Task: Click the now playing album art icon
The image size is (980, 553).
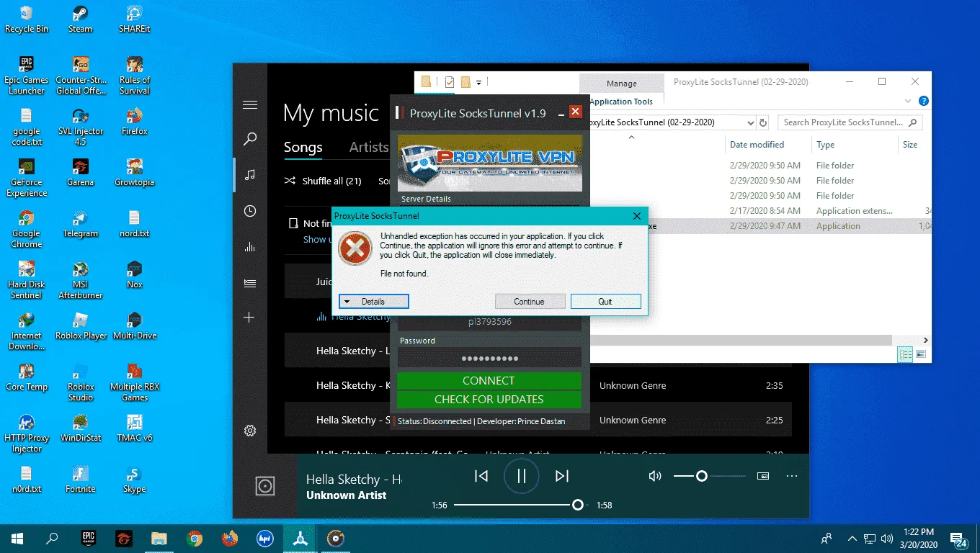Action: pos(265,486)
